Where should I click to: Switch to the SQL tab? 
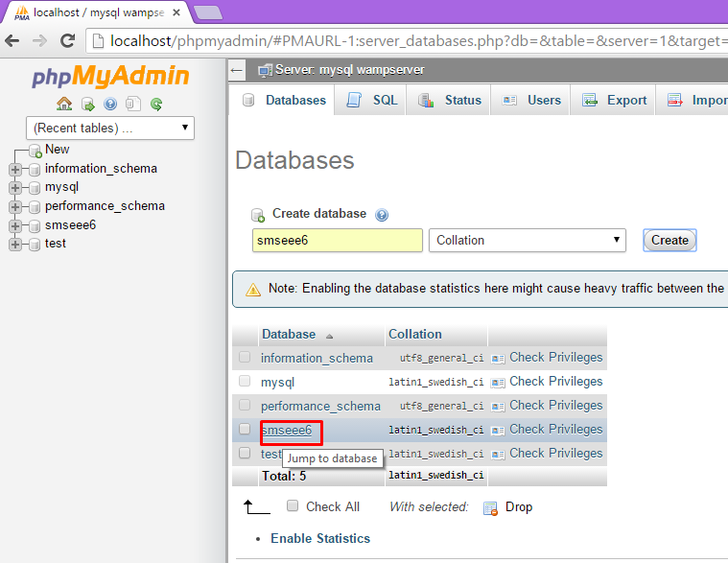tap(372, 100)
